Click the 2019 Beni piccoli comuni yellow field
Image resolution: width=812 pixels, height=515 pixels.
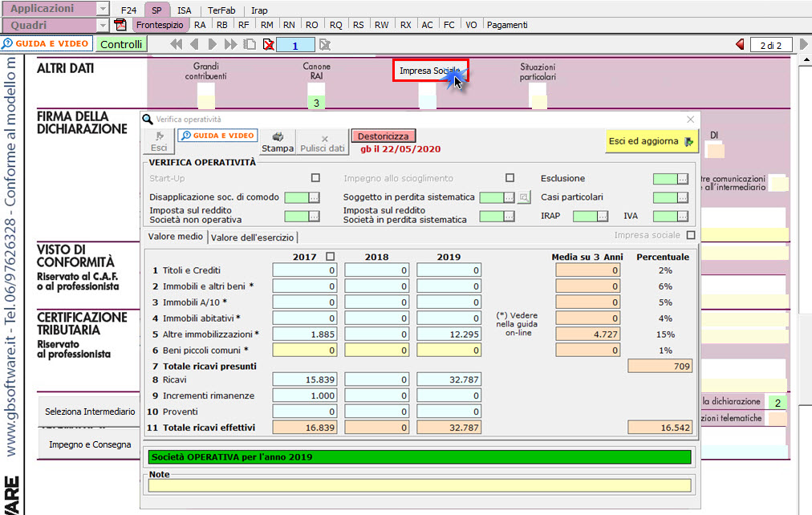(449, 351)
